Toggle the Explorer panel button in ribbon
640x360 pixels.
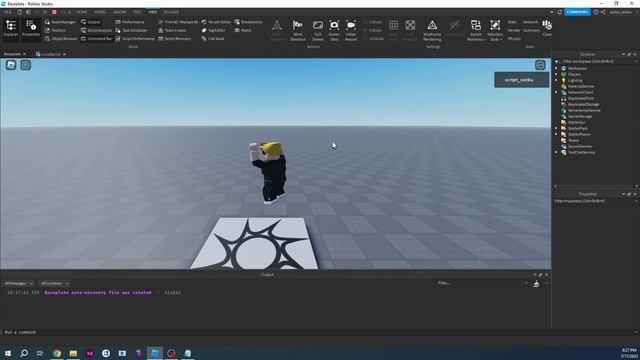point(11,29)
